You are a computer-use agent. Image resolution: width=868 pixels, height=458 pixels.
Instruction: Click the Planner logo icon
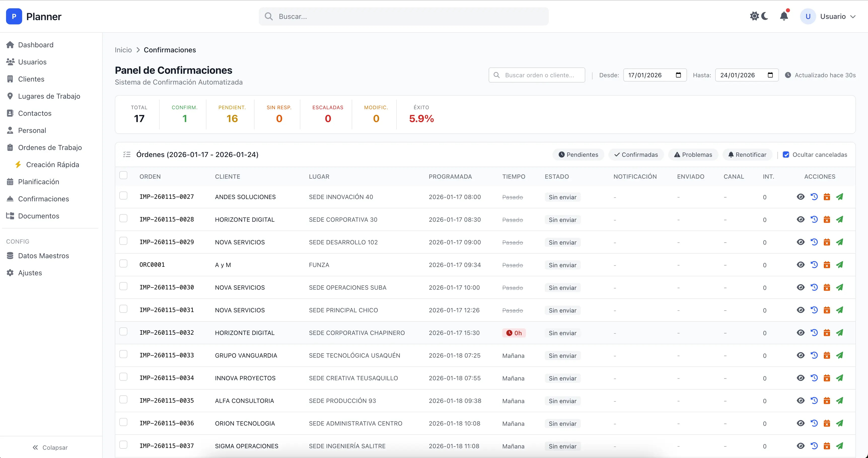14,16
